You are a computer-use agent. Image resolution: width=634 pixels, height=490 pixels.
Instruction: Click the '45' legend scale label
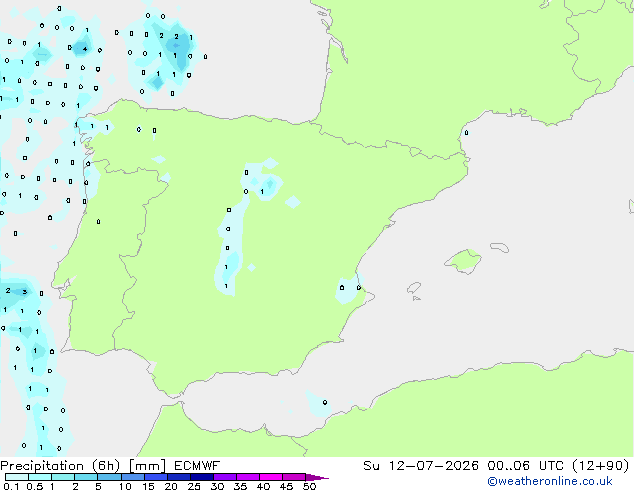(286, 486)
